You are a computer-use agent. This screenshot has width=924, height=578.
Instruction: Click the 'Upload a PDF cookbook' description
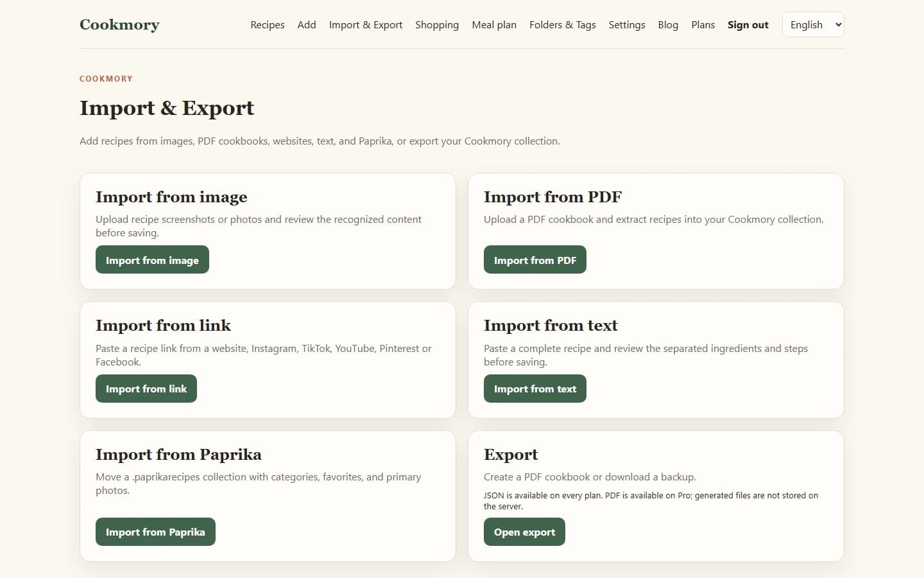pos(653,219)
